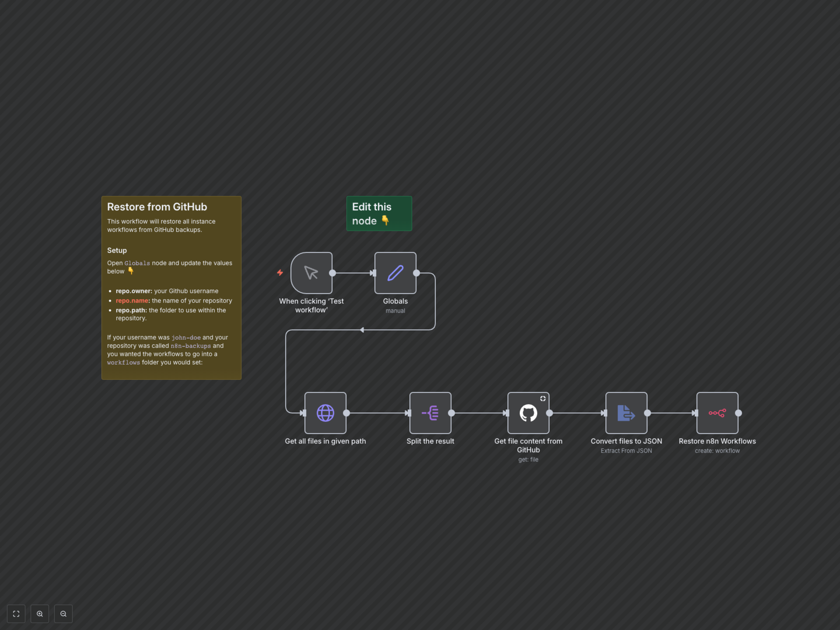
Task: Click the Globals node output connector
Action: 416,273
